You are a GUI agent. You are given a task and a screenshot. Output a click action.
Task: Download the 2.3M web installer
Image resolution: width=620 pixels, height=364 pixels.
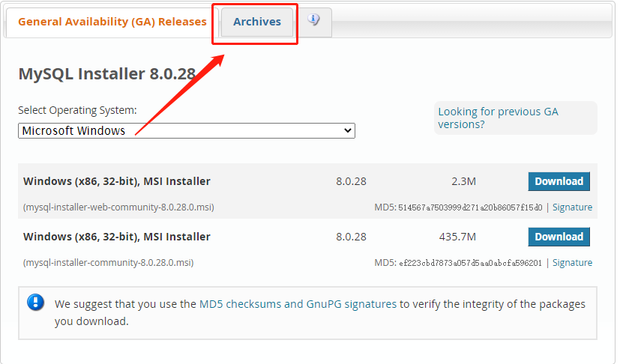point(559,181)
